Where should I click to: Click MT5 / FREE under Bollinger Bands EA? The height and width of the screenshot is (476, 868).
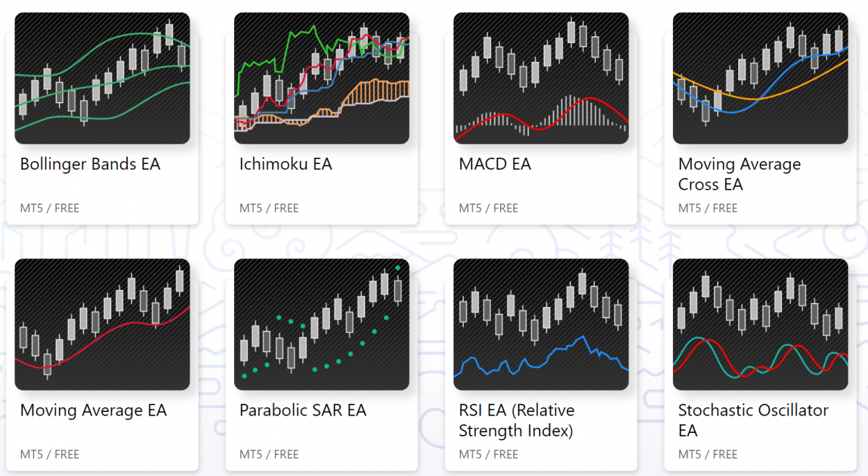(50, 208)
